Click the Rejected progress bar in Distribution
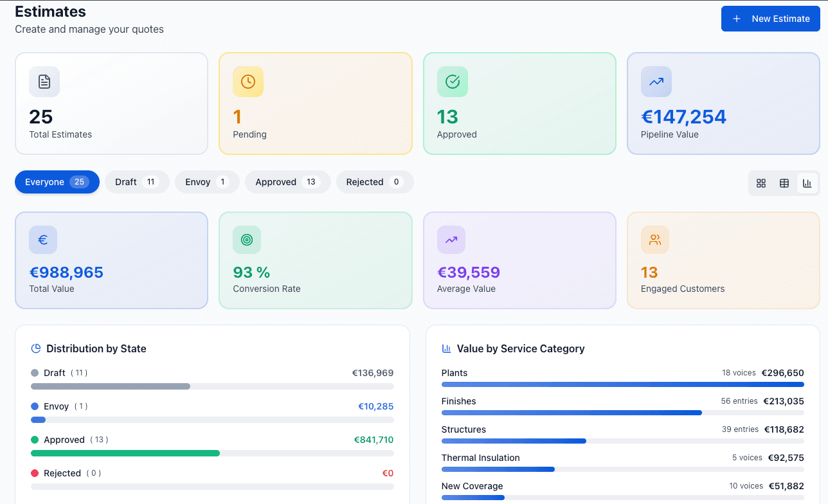The width and height of the screenshot is (828, 504). coord(212,487)
